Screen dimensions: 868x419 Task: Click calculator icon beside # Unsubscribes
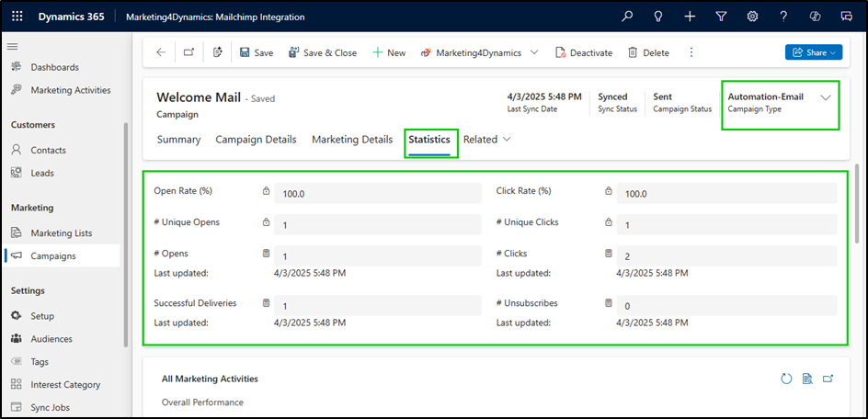tap(609, 303)
